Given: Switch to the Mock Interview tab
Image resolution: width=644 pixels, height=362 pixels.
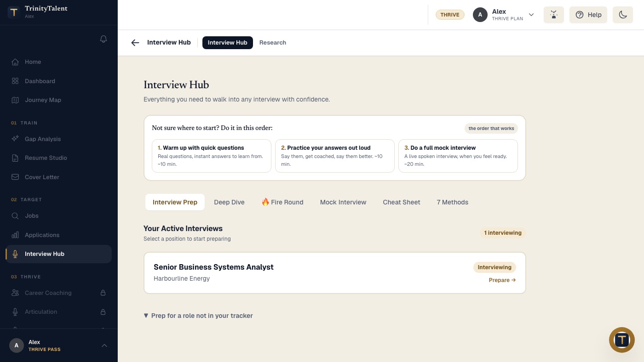Looking at the screenshot, I should click(x=343, y=202).
